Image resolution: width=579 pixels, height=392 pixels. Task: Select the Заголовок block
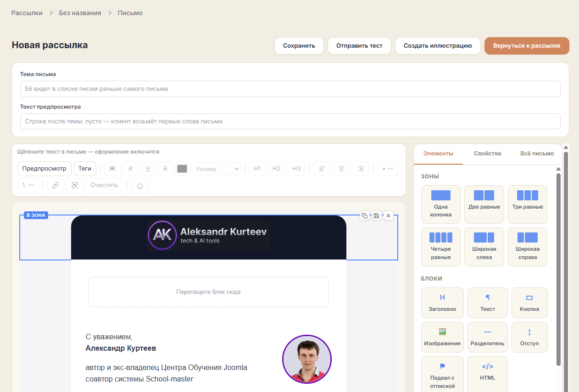pyautogui.click(x=442, y=303)
